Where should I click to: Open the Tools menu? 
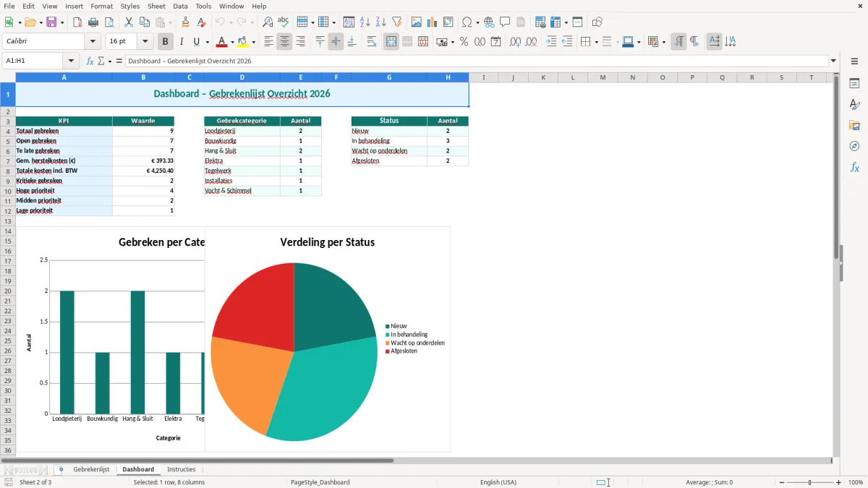pyautogui.click(x=203, y=6)
